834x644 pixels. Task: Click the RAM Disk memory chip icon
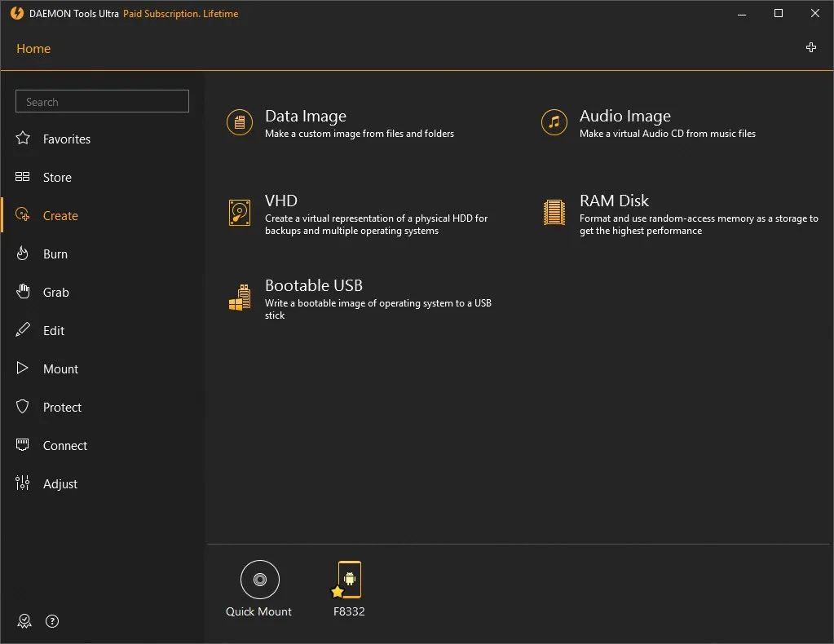tap(554, 212)
